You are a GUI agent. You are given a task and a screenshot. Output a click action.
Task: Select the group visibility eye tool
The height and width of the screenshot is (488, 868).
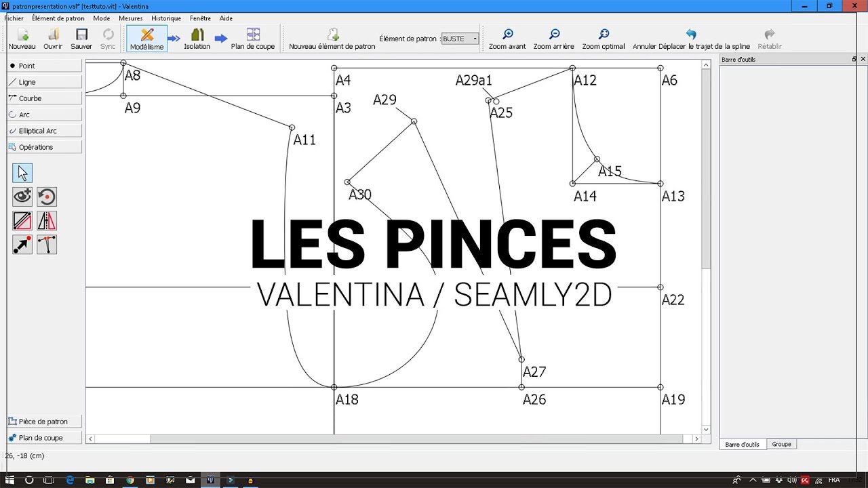click(x=22, y=197)
